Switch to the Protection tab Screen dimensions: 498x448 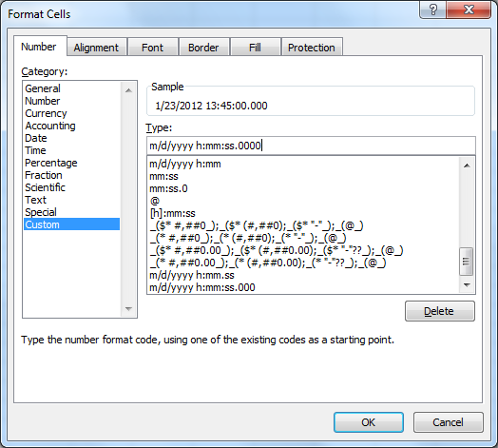(312, 48)
